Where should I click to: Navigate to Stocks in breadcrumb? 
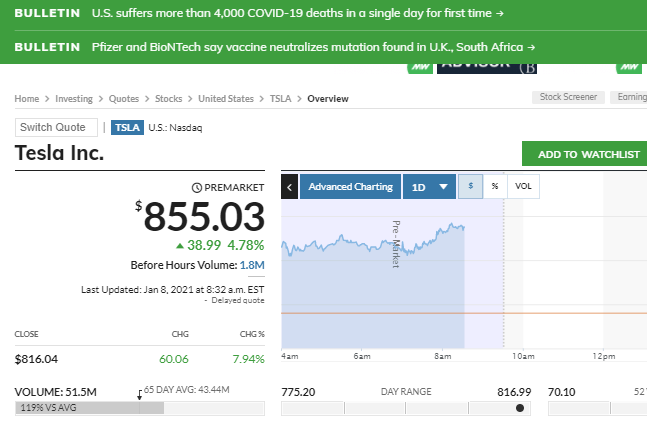point(169,99)
